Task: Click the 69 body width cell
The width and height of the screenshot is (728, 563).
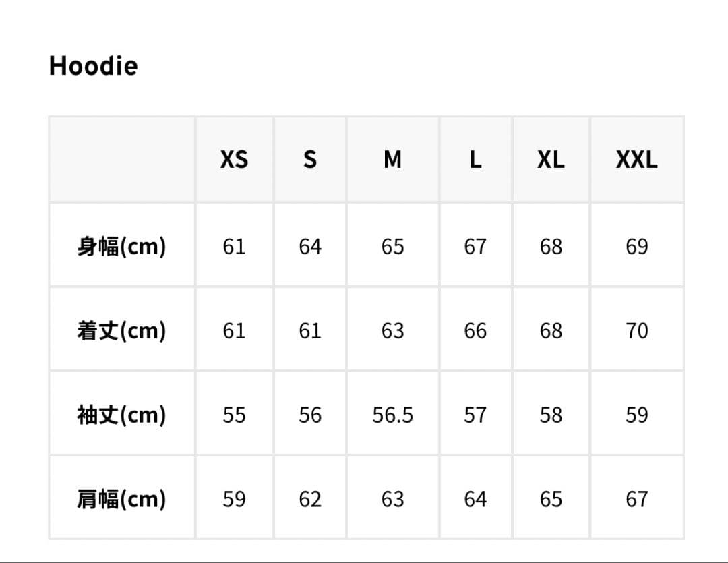Action: [636, 247]
